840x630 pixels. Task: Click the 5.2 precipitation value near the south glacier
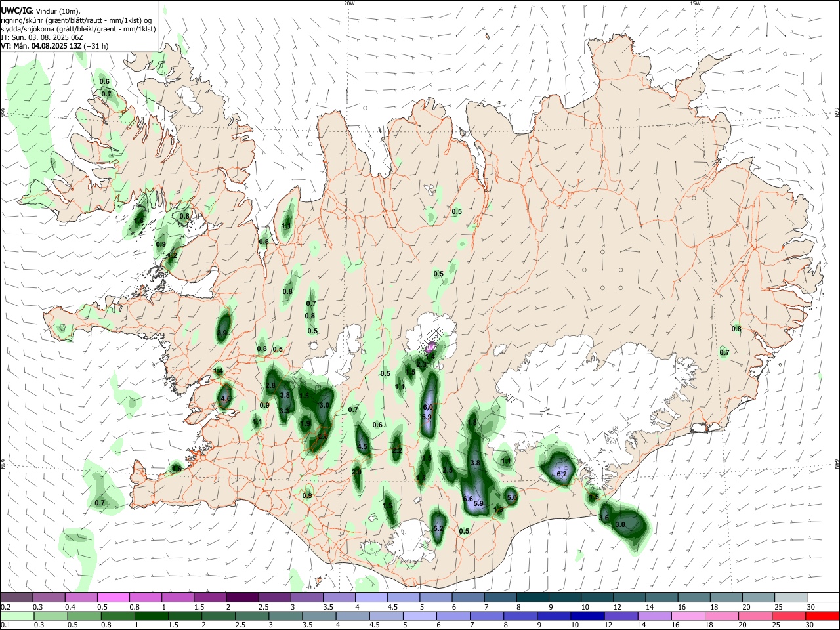coord(438,528)
